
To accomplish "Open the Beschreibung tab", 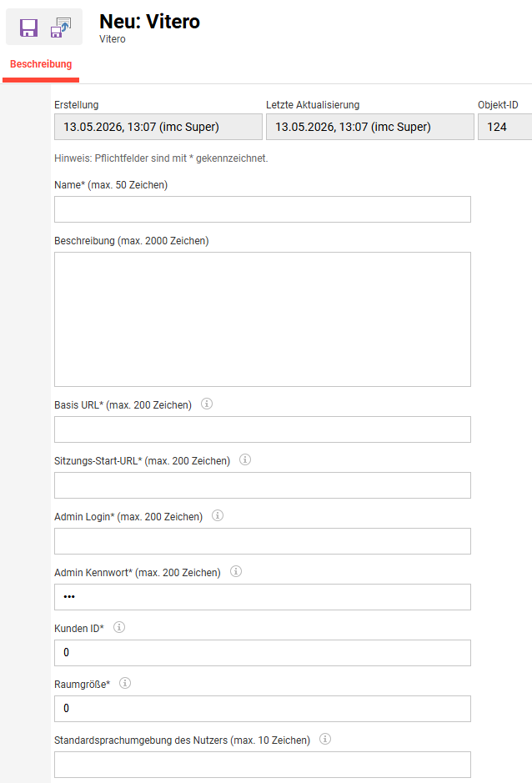I will [x=41, y=64].
